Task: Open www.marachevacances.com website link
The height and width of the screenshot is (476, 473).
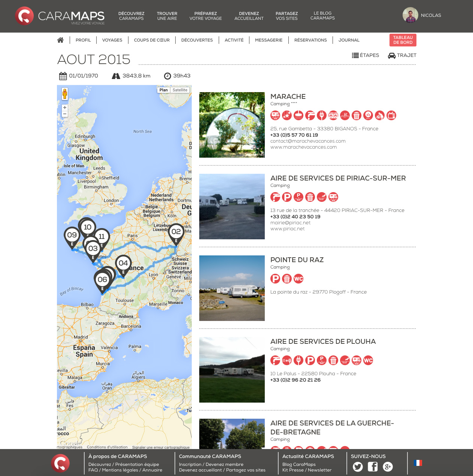Action: 303,147
